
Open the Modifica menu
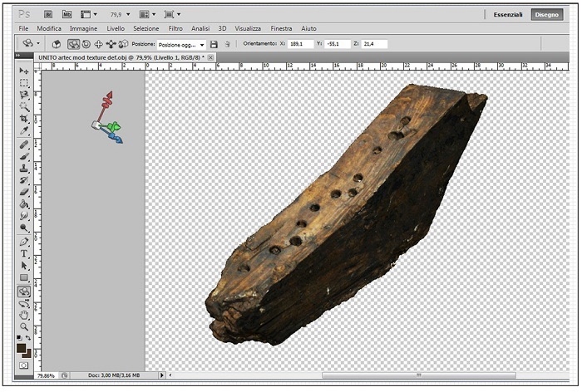[49, 28]
